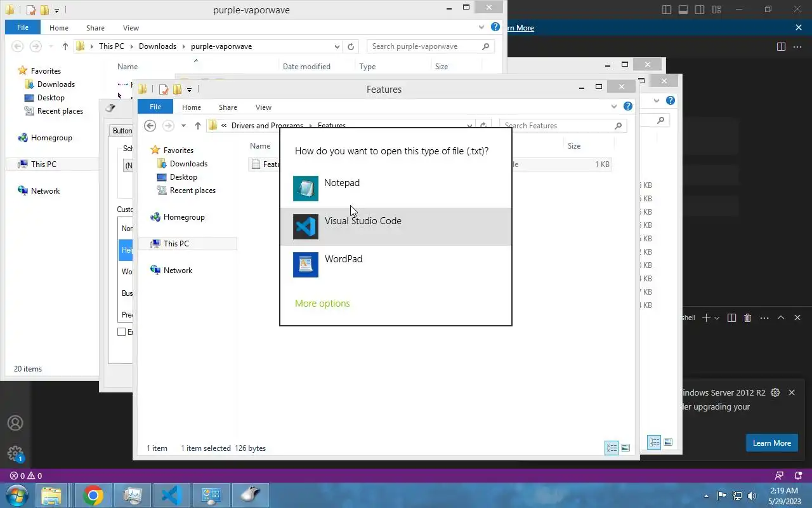This screenshot has height=508, width=812.
Task: Open recent locations dropdown in Features window
Action: click(184, 126)
